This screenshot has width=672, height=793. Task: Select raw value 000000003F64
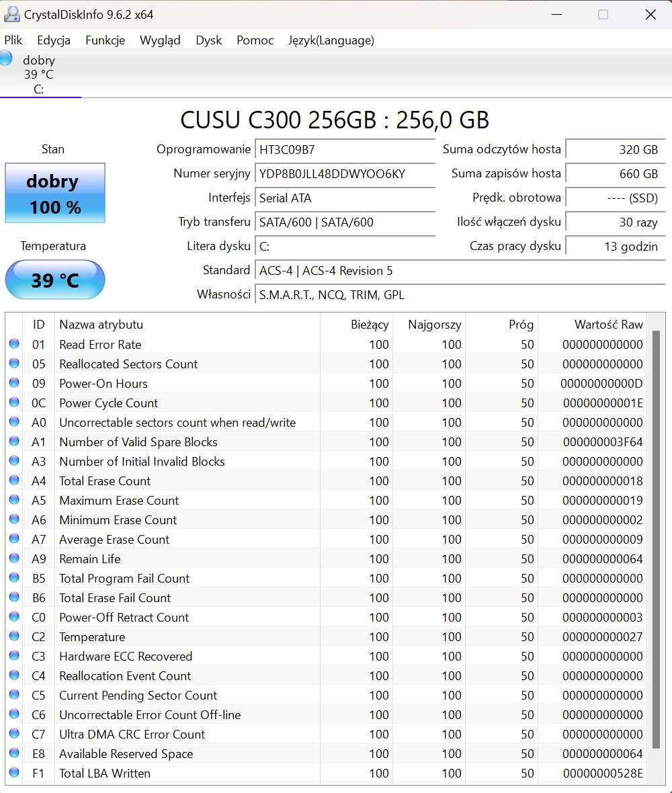click(x=603, y=442)
